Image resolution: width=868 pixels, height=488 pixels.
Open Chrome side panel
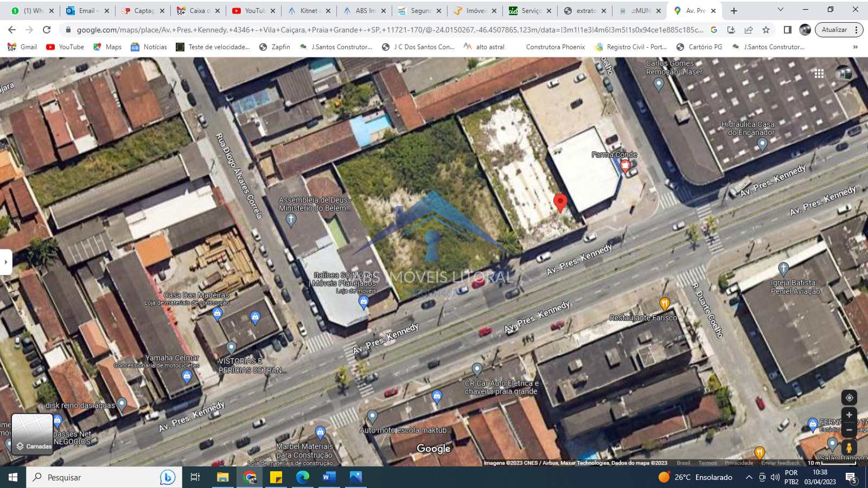[788, 30]
